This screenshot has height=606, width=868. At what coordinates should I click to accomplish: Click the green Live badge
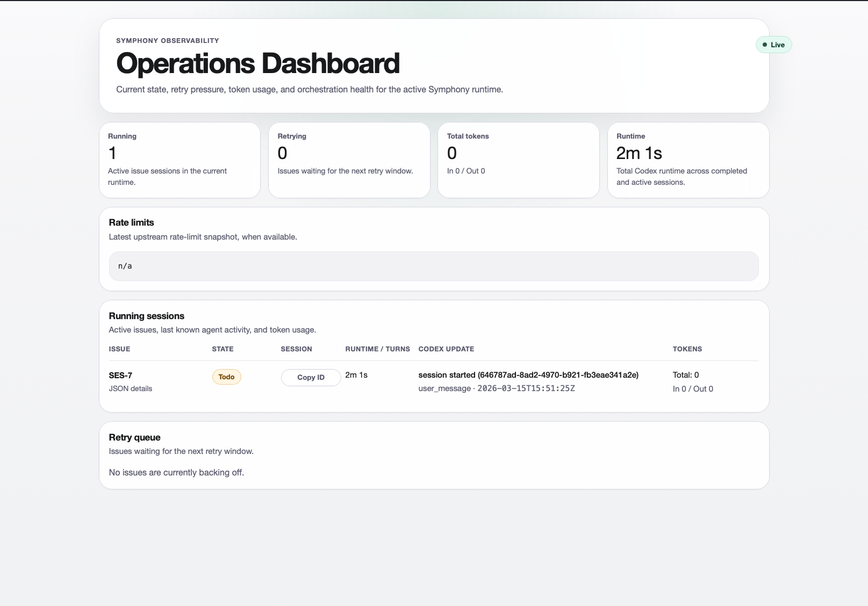773,45
